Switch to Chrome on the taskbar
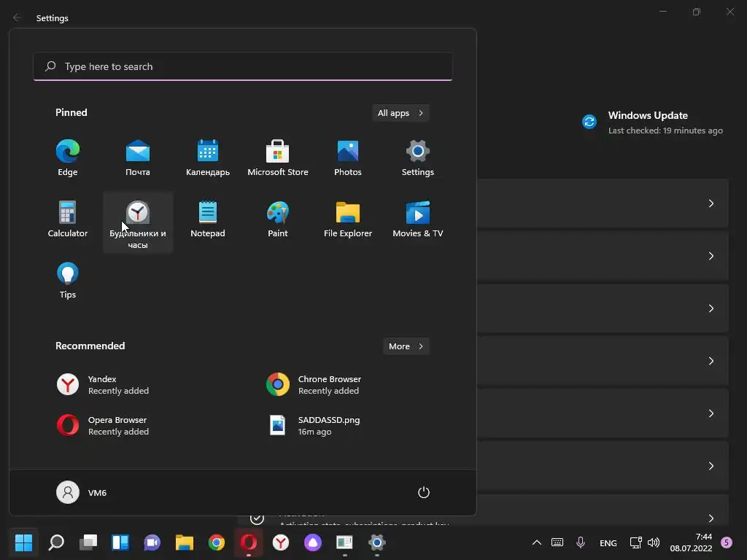The width and height of the screenshot is (747, 560). pos(216,542)
